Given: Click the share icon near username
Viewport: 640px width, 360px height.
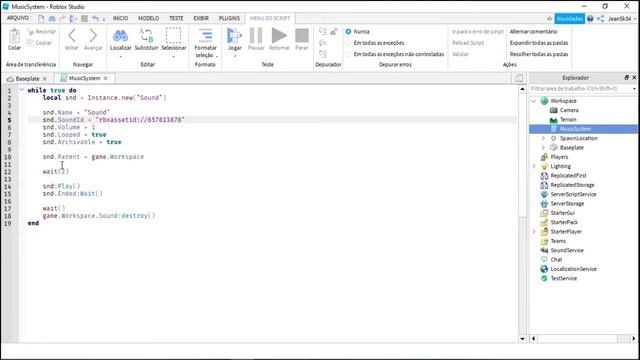Looking at the screenshot, I should point(600,19).
